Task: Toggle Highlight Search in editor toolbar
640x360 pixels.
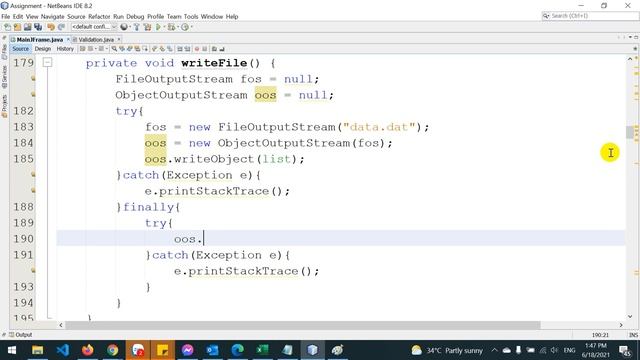Action: [137, 49]
